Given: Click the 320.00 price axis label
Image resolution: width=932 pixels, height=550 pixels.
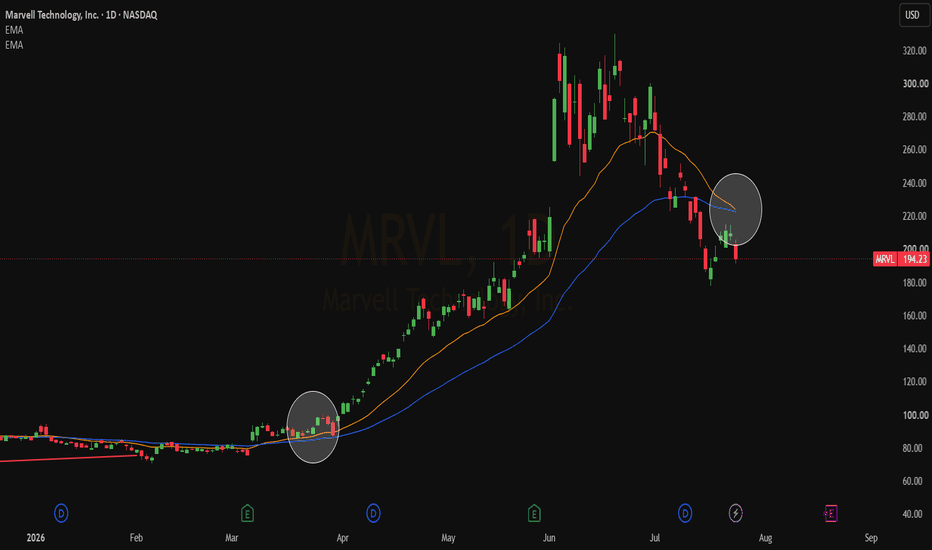Looking at the screenshot, I should click(915, 51).
